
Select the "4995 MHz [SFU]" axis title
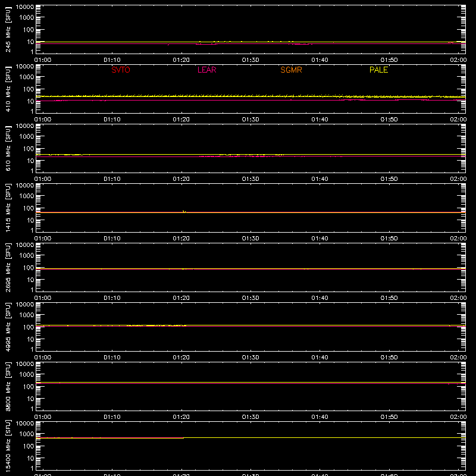click(8, 327)
